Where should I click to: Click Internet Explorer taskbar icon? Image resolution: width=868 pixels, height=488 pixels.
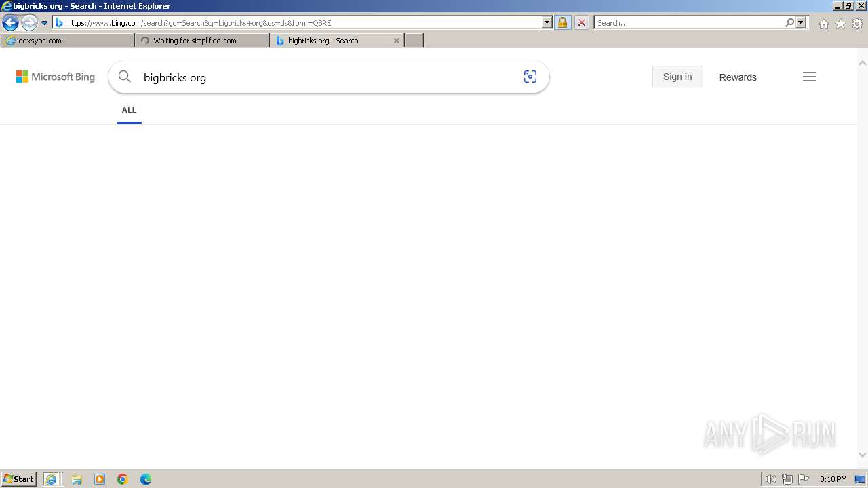53,479
